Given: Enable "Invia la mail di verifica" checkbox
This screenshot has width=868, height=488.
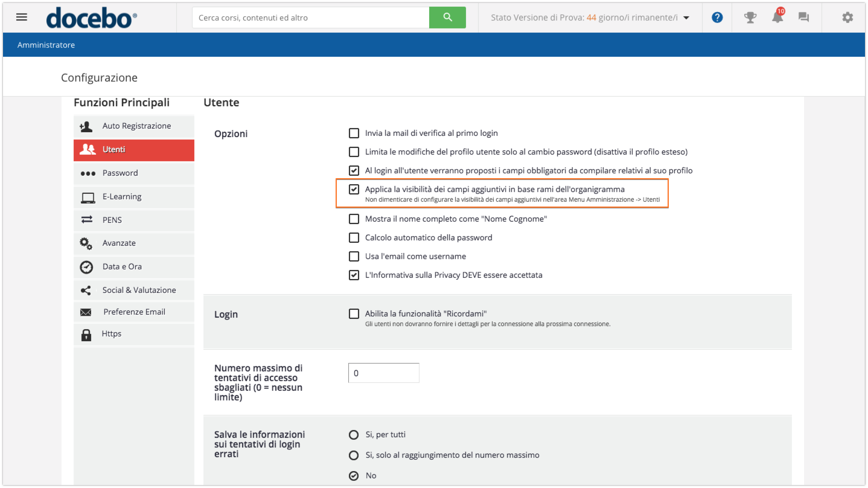Looking at the screenshot, I should click(354, 133).
